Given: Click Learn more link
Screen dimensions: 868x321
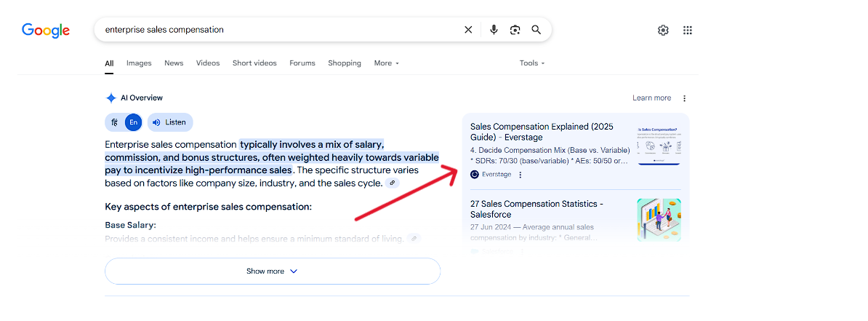Looking at the screenshot, I should tap(651, 98).
